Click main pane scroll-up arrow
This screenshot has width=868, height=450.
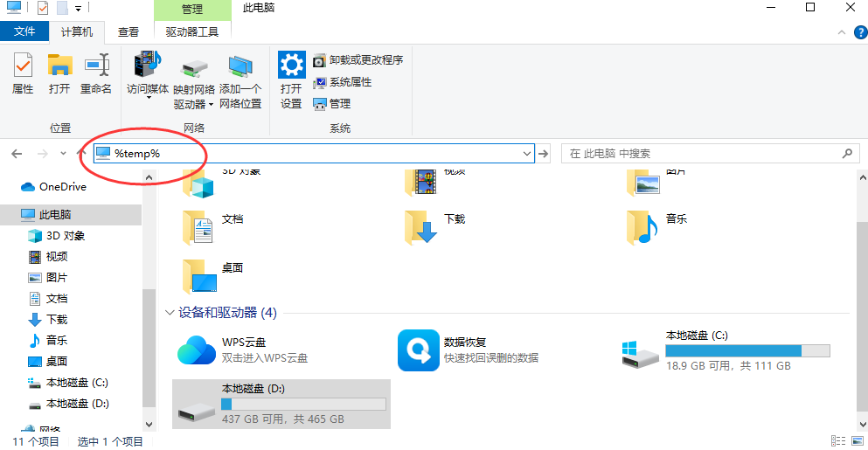863,177
